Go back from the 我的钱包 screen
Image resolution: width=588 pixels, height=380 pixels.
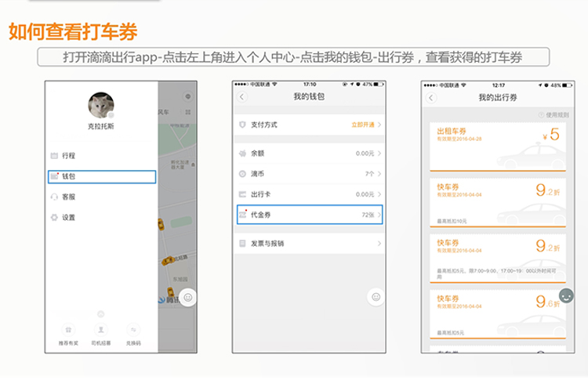pyautogui.click(x=242, y=96)
